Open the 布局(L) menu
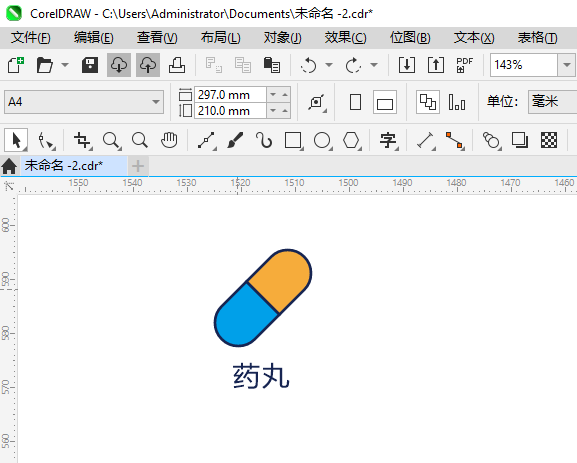The height and width of the screenshot is (463, 577). click(x=220, y=38)
